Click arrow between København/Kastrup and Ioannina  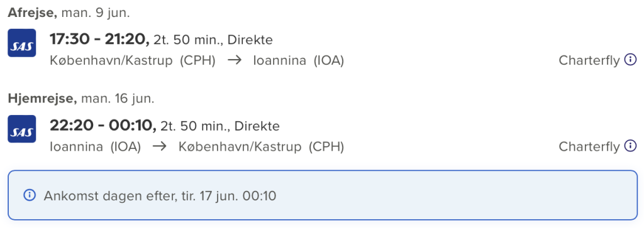point(235,61)
